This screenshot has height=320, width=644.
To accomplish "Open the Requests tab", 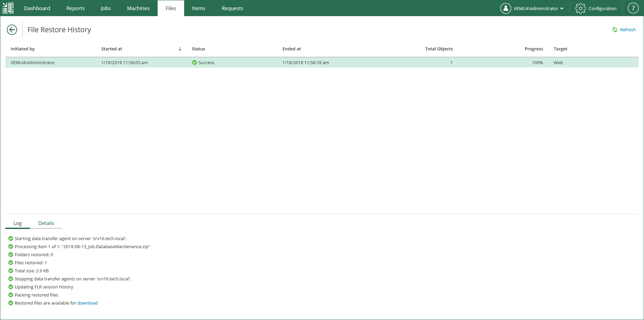I will [x=232, y=8].
